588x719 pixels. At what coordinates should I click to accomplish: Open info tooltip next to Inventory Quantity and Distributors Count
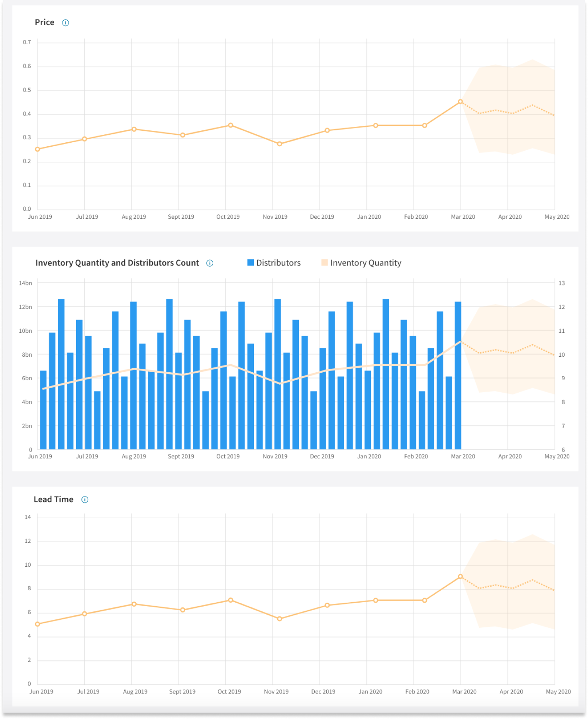click(x=210, y=263)
